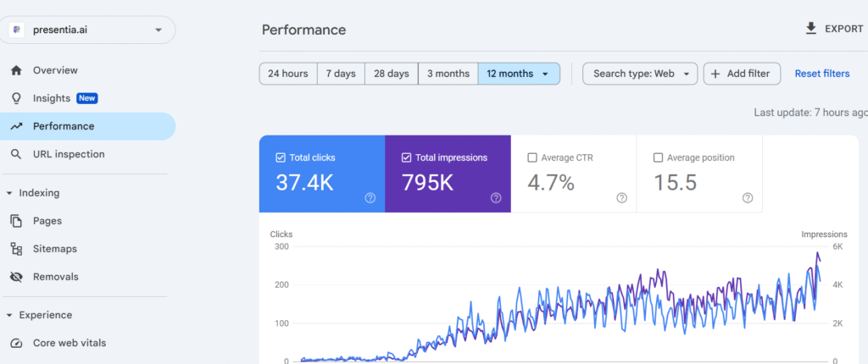This screenshot has height=364, width=868.
Task: Click the help icon on Average position card
Action: tap(747, 197)
